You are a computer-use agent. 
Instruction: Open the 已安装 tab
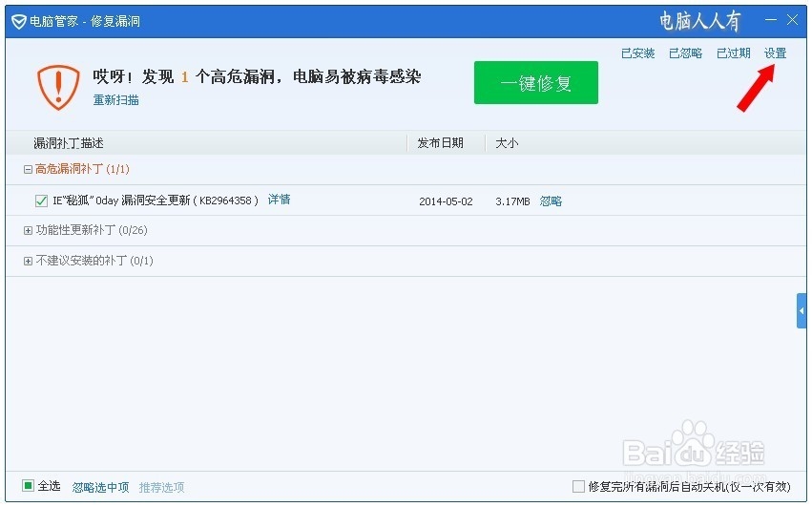tap(638, 53)
